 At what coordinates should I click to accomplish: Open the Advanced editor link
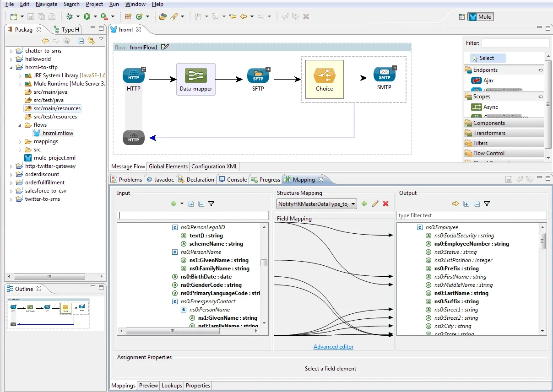pyautogui.click(x=333, y=347)
